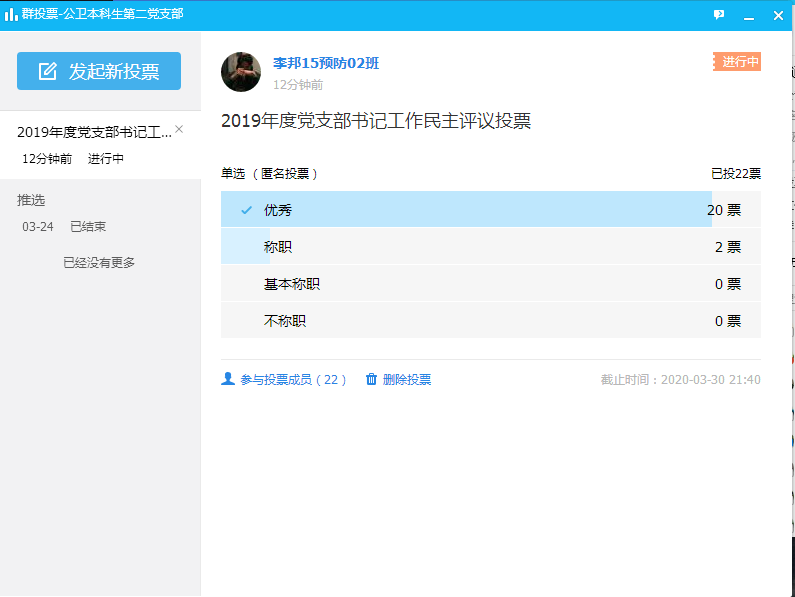
Task: Click the blue checkmark next to 优秀
Action: (x=246, y=210)
